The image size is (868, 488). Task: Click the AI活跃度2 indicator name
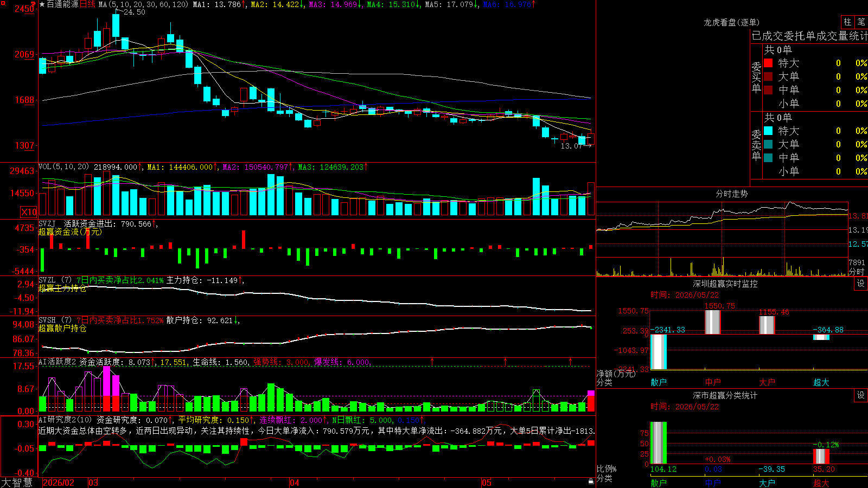point(58,362)
